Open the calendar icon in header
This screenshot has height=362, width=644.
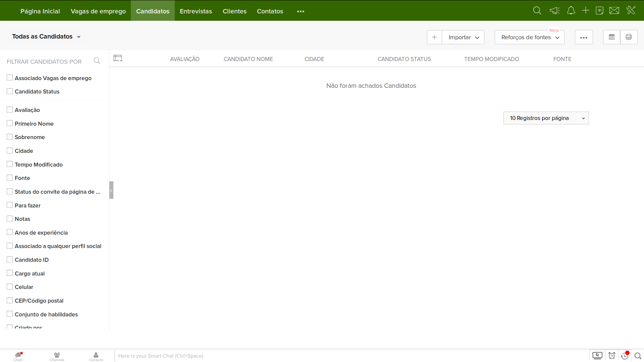599,11
